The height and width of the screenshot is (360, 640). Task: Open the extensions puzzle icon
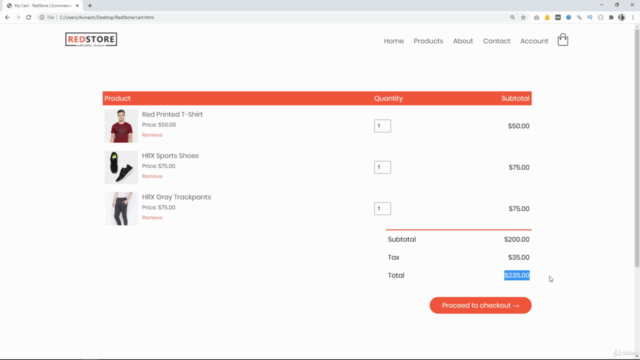coord(611,18)
